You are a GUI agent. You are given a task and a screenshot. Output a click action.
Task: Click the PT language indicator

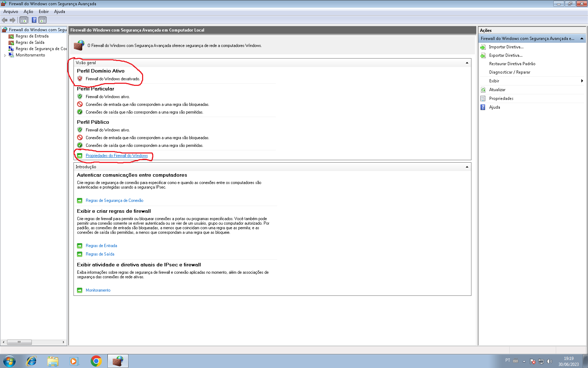pos(507,360)
